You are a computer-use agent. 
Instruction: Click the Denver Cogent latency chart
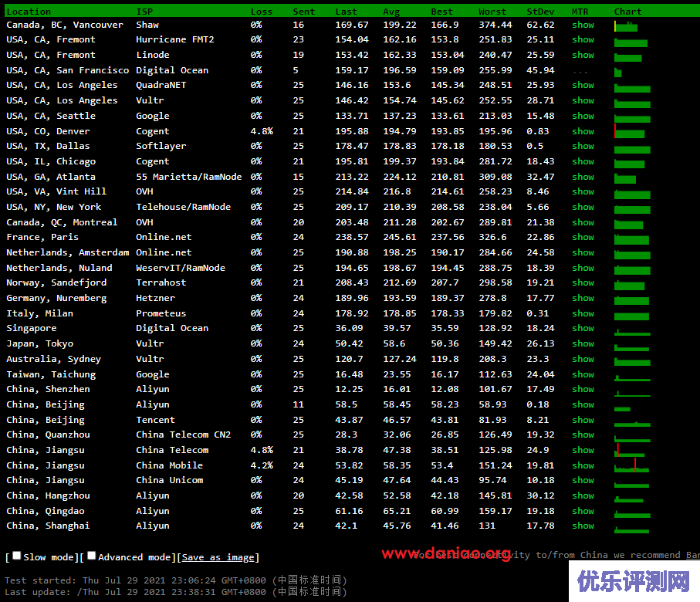click(630, 131)
